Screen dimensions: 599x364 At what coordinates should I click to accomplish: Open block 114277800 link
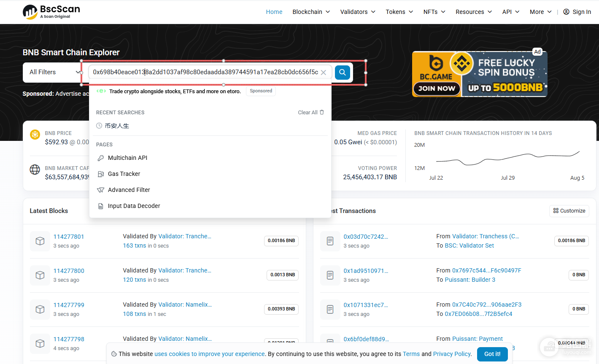tap(69, 271)
